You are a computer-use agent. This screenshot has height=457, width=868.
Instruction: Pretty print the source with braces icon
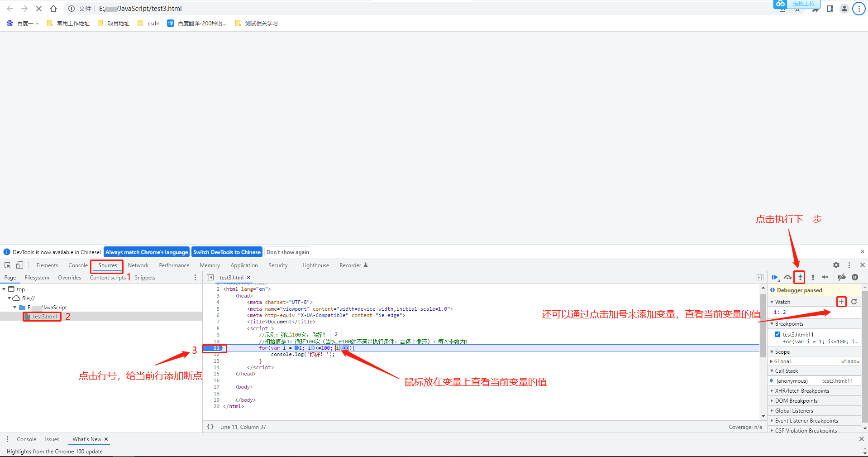[210, 427]
